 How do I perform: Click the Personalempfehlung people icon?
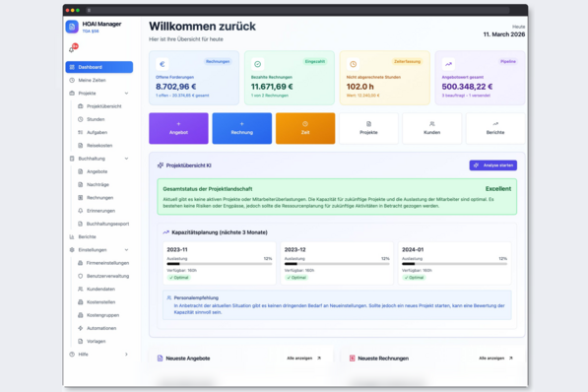(169, 297)
